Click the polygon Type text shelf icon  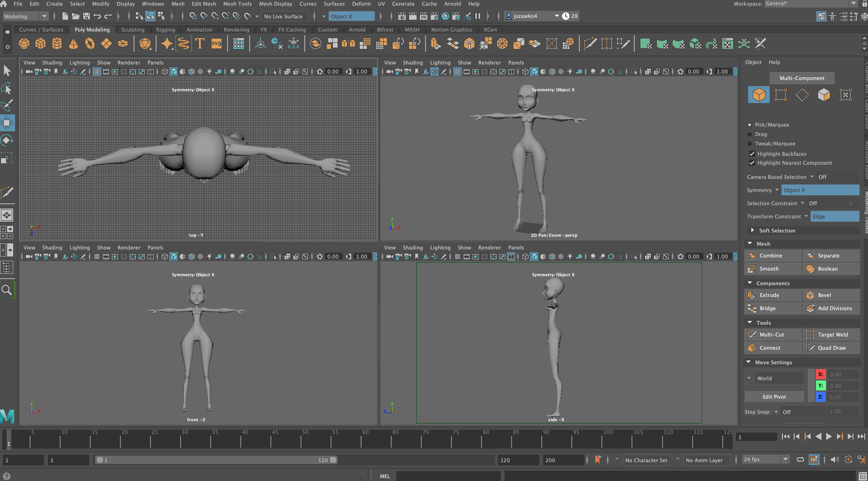(x=200, y=44)
